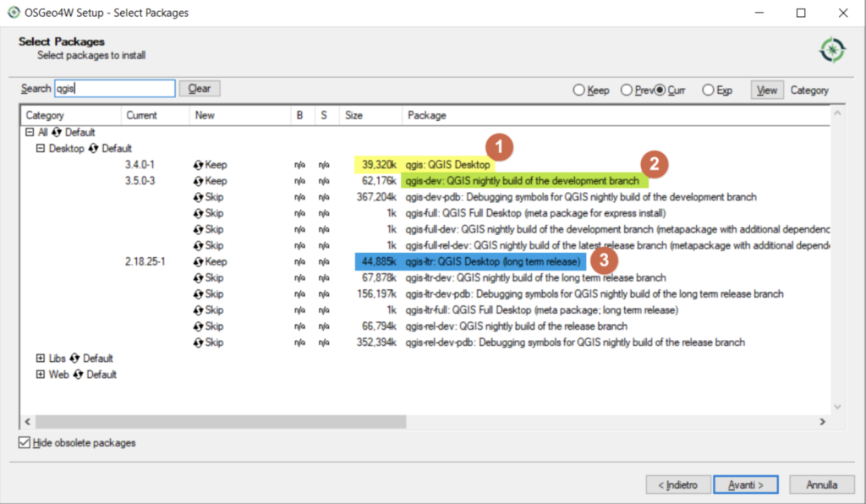Select the Keep radio button
This screenshot has width=866, height=504.
pos(578,90)
